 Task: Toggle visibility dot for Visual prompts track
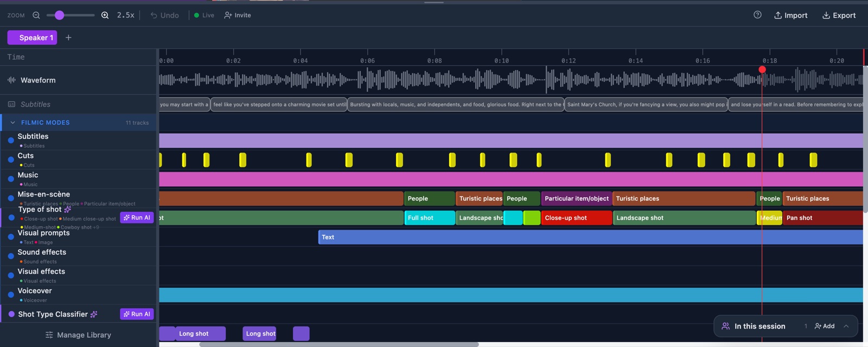pos(11,237)
